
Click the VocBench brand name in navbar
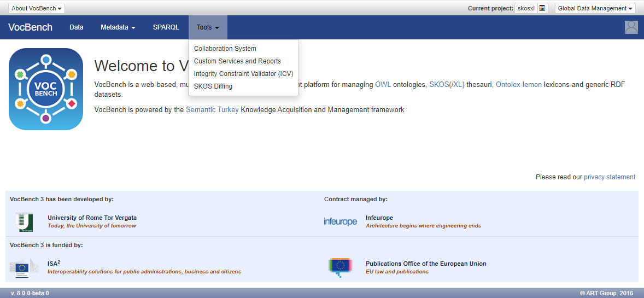tap(31, 27)
